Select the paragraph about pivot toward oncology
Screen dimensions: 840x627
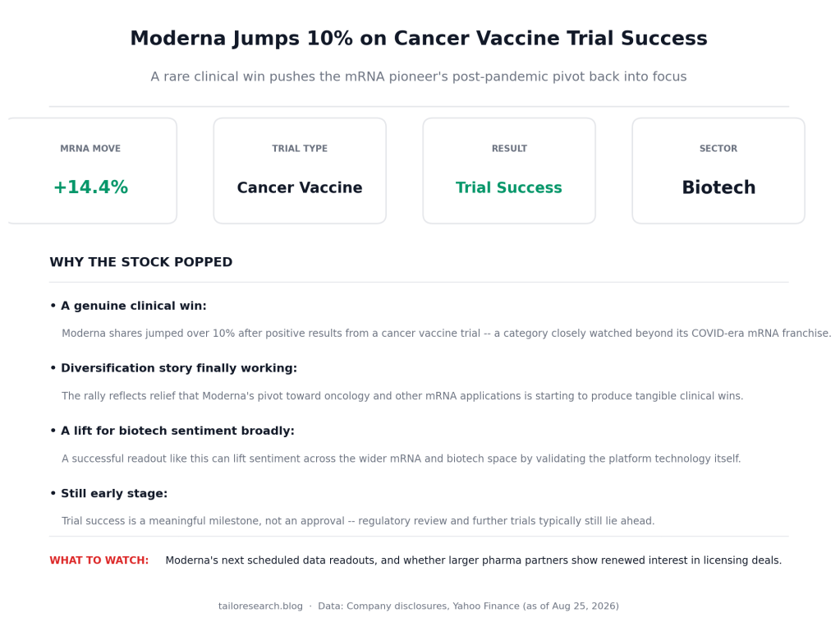coord(402,396)
